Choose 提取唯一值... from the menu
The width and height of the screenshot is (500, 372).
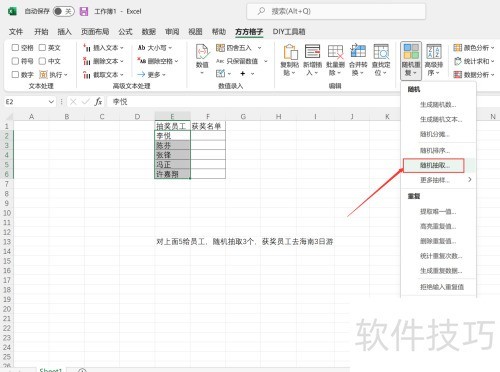[438, 211]
